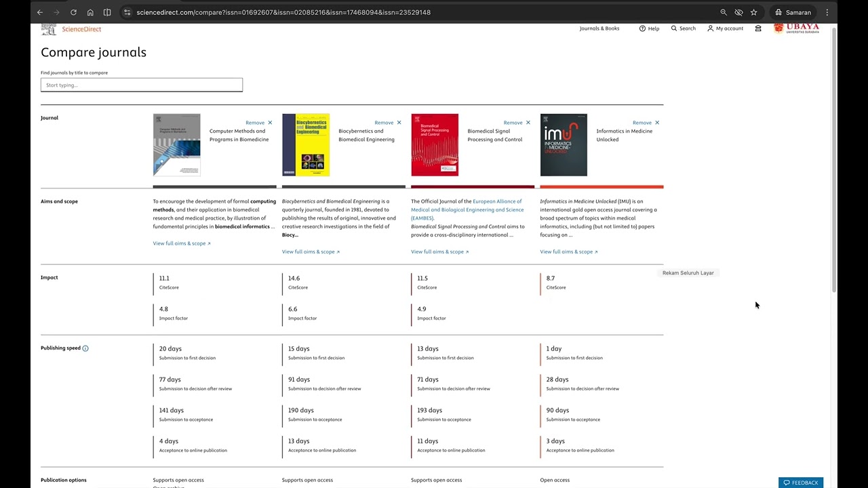Go back to the previous page

[40, 12]
